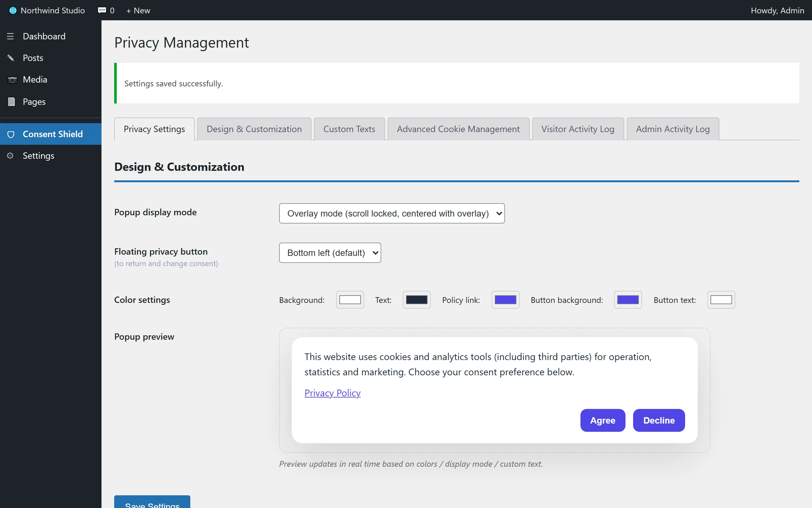Click the 'Popup preview' label
Screen dimensions: 812x508
tap(144, 337)
